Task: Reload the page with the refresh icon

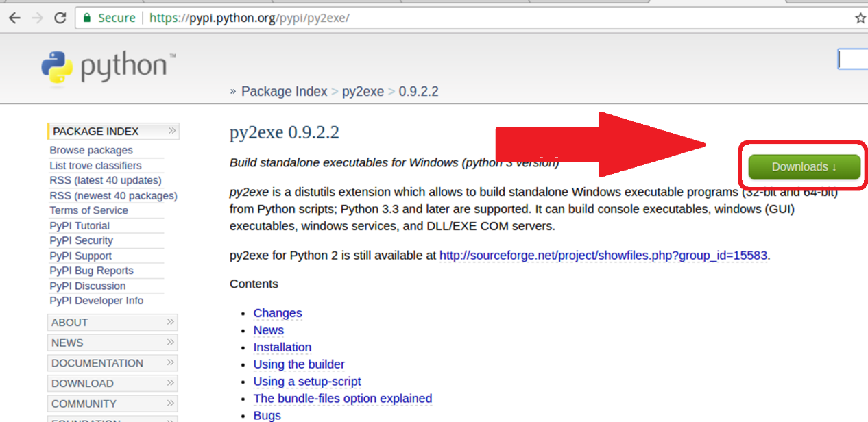Action: point(60,18)
